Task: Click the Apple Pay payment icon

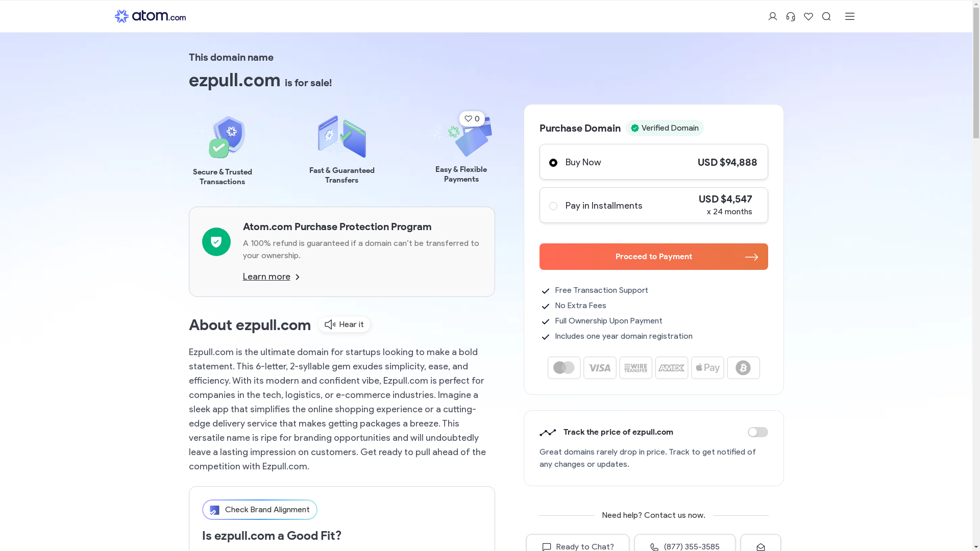Action: coord(707,368)
